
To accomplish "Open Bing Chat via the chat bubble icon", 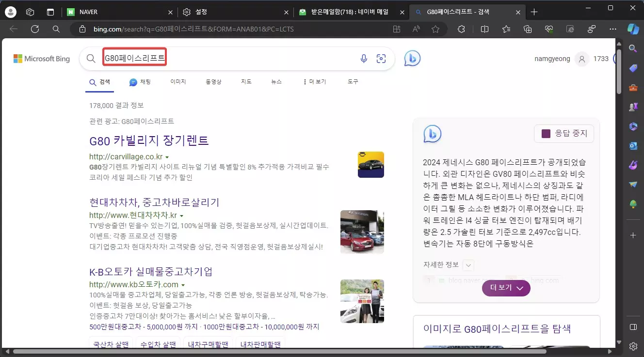I will click(x=412, y=58).
